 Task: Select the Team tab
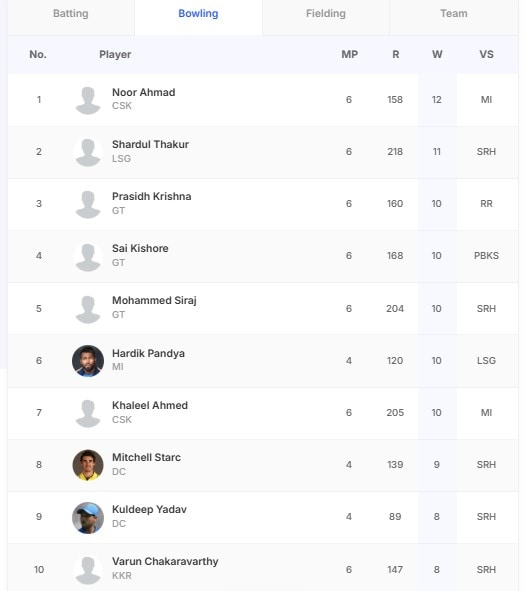click(x=454, y=14)
